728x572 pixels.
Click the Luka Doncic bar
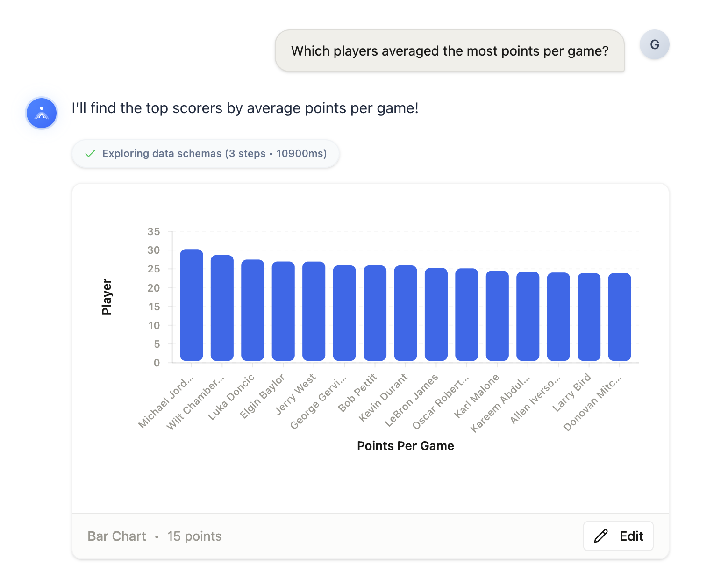coord(253,310)
